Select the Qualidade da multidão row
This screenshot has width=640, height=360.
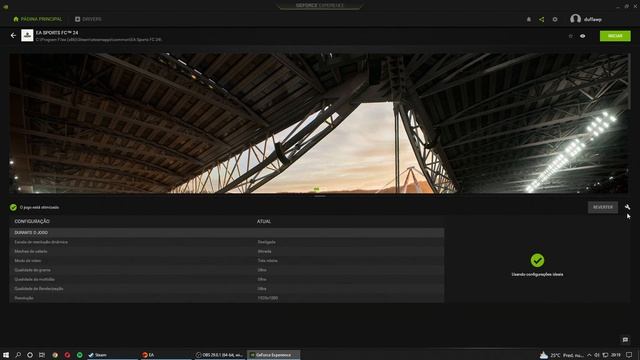(227, 279)
